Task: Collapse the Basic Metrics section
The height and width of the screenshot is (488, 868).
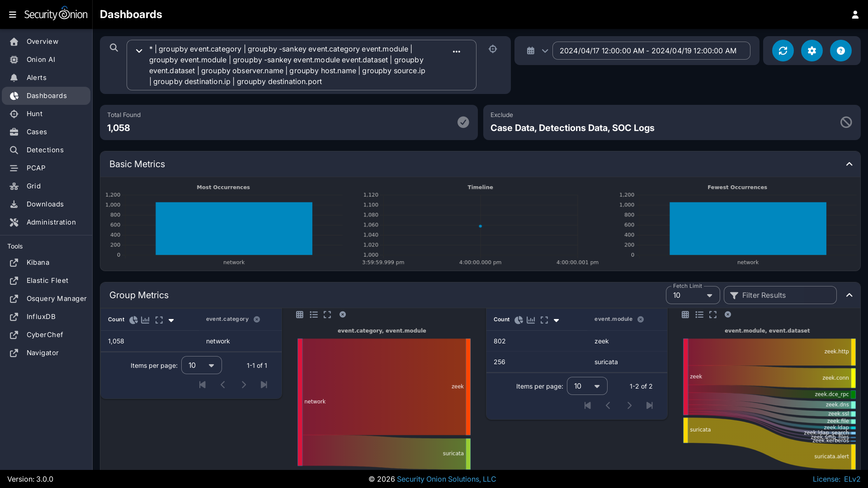Action: click(x=849, y=164)
